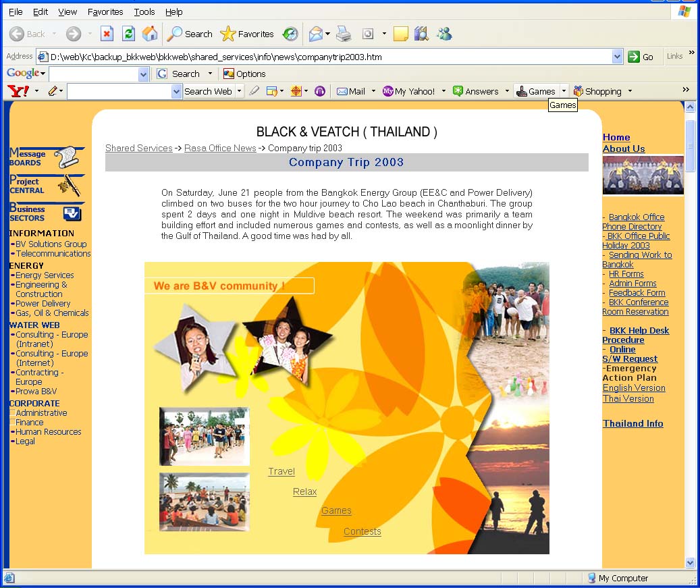The height and width of the screenshot is (588, 700).
Task: Click the beach circle photo thumbnail
Action: [205, 502]
